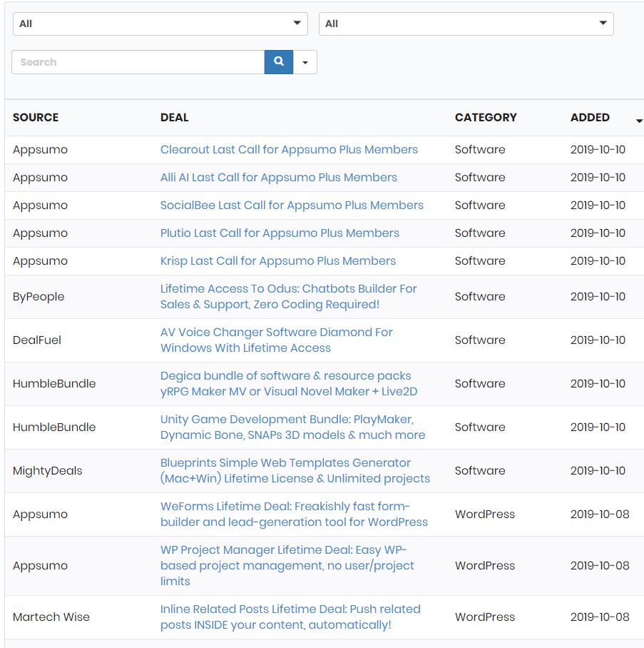Open Odus Chatbots Builder lifetime deal
644x648 pixels.
tap(288, 296)
